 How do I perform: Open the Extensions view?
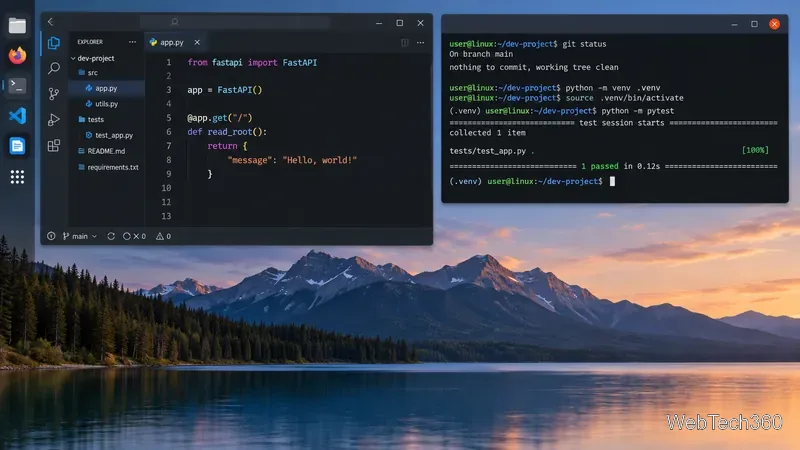click(x=54, y=145)
